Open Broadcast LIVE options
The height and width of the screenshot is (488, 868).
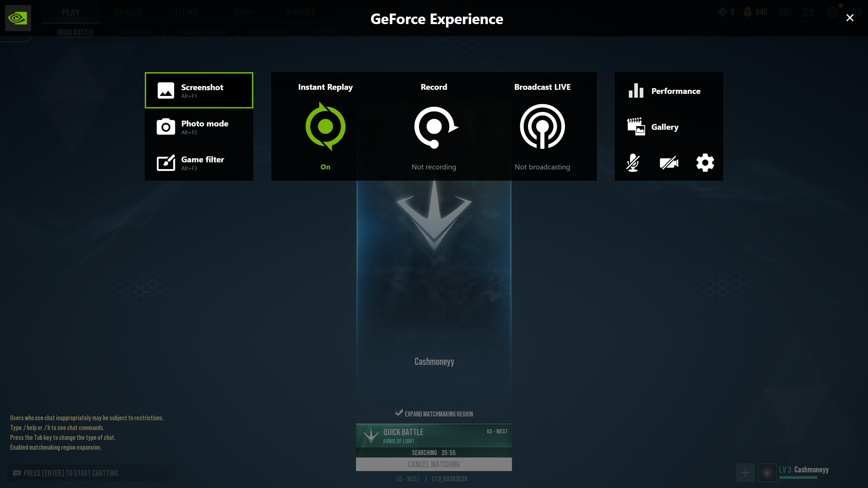click(542, 127)
